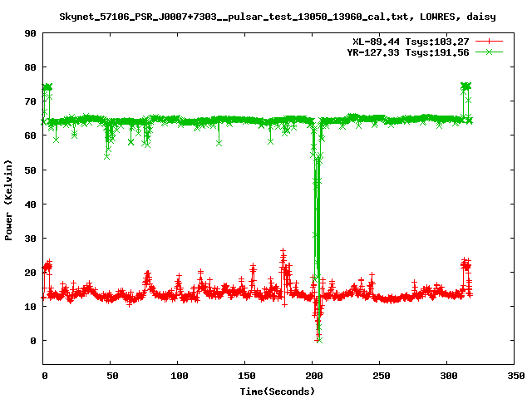Click the plot title Skynet_57106_PSR_J0007+7303 text
This screenshot has height=399, width=532.
tap(278, 17)
